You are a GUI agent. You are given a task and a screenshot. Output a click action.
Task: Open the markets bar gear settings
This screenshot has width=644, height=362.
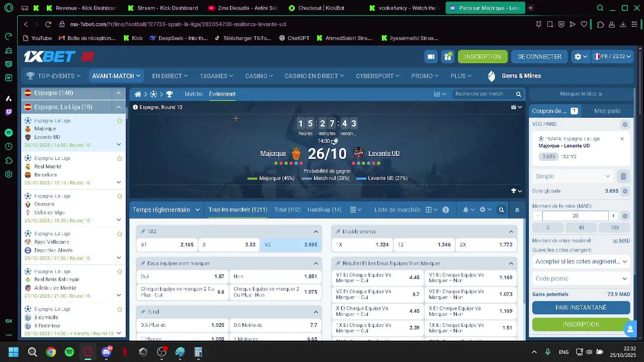[485, 210]
